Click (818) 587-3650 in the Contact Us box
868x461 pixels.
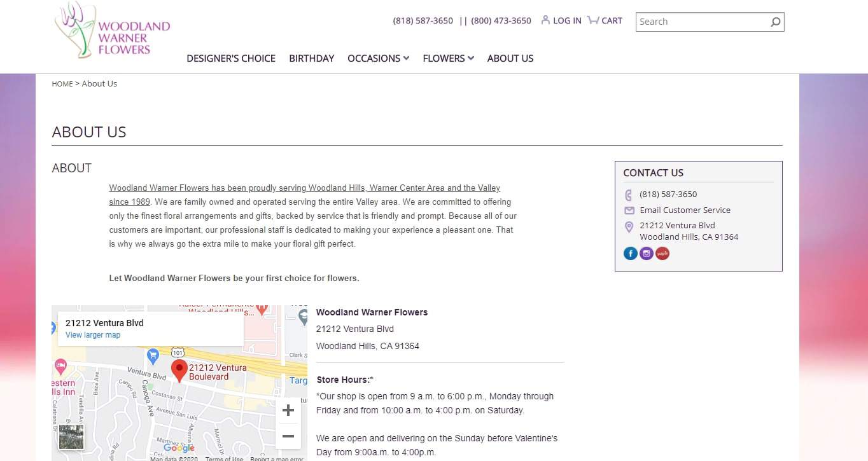pos(668,195)
